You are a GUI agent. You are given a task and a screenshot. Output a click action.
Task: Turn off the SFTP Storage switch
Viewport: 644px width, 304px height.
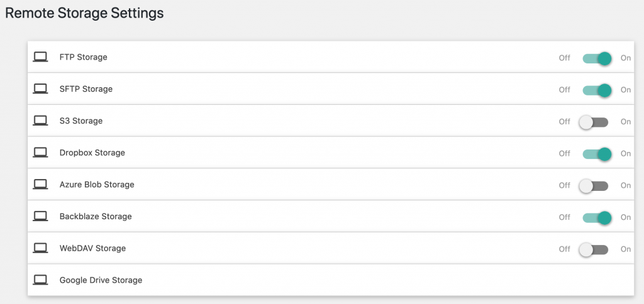click(597, 90)
